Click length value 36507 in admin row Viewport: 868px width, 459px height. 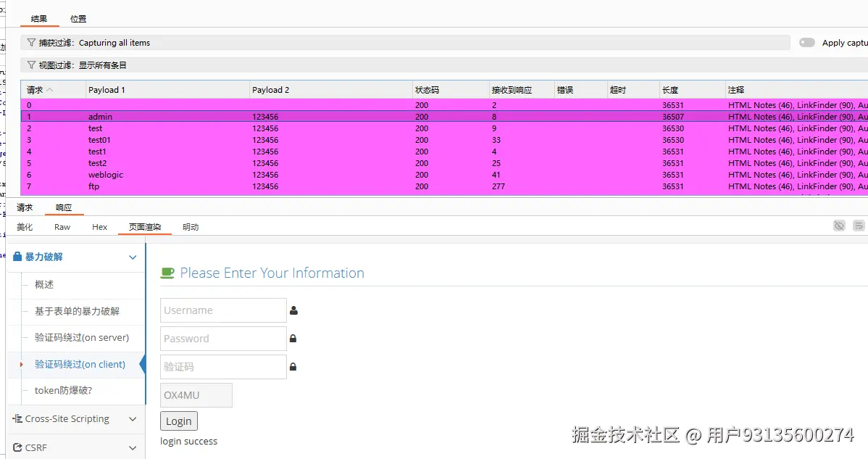673,117
